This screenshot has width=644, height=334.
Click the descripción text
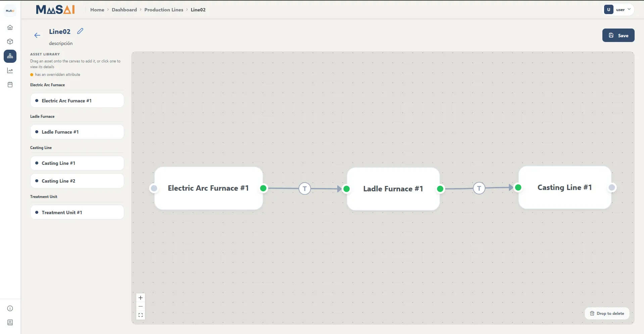tap(61, 43)
